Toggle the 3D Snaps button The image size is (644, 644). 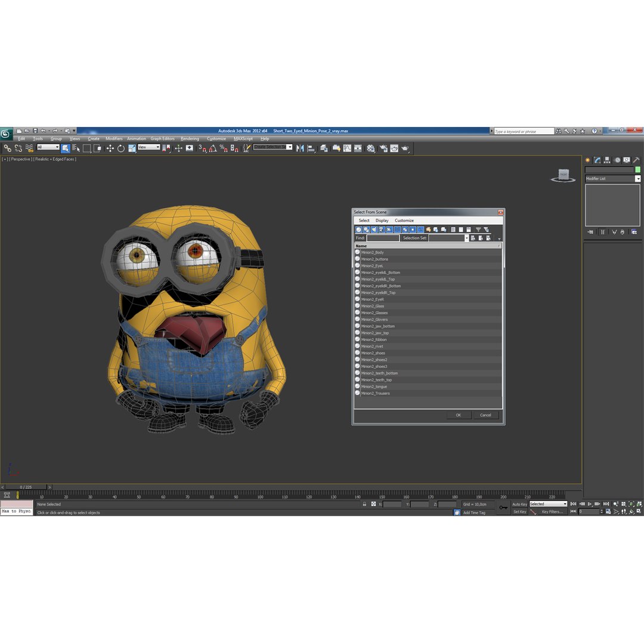pos(202,148)
